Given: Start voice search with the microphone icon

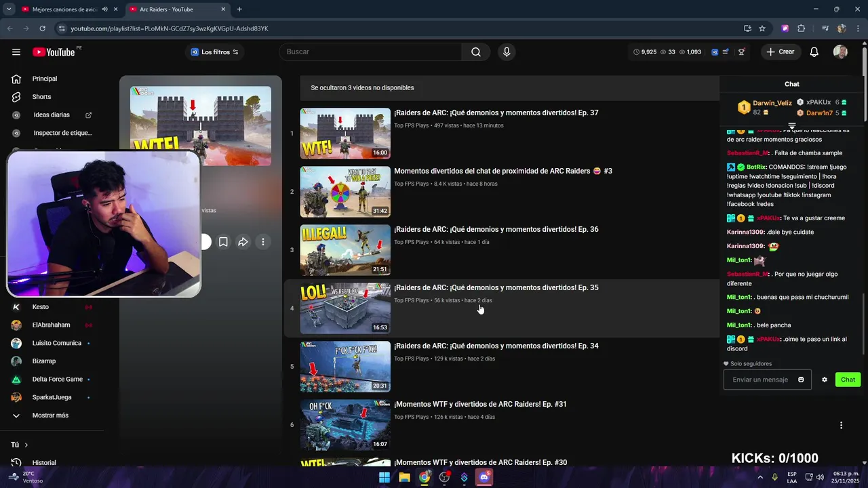Looking at the screenshot, I should tap(507, 52).
